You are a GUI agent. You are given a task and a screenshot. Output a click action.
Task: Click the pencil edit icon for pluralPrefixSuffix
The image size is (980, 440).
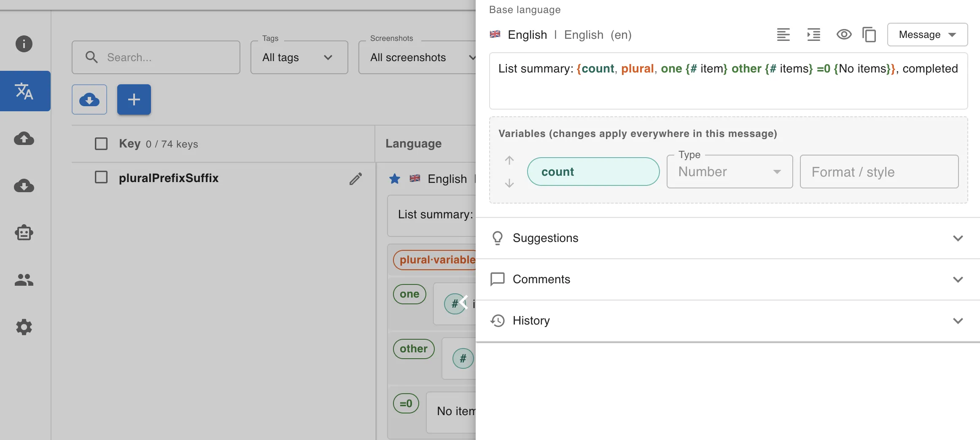pyautogui.click(x=355, y=179)
